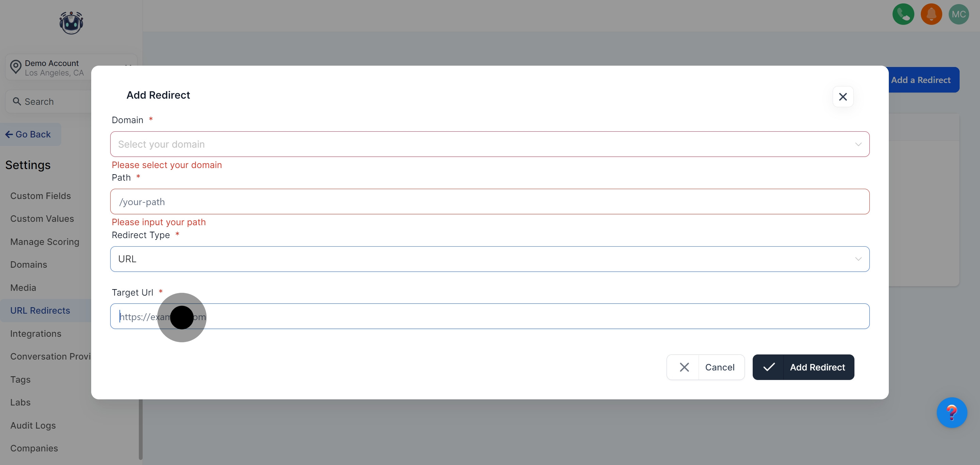Open the orange notifications bell
980x465 pixels.
[x=931, y=14]
